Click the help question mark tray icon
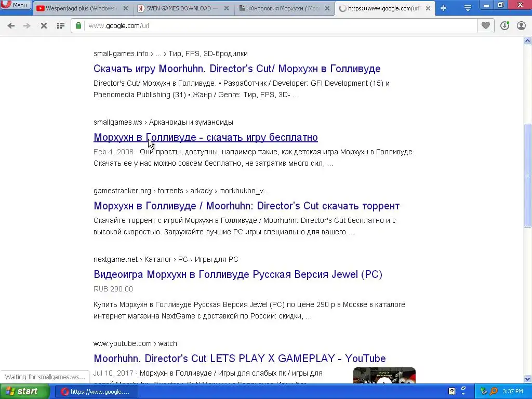532x399 pixels. (451, 392)
